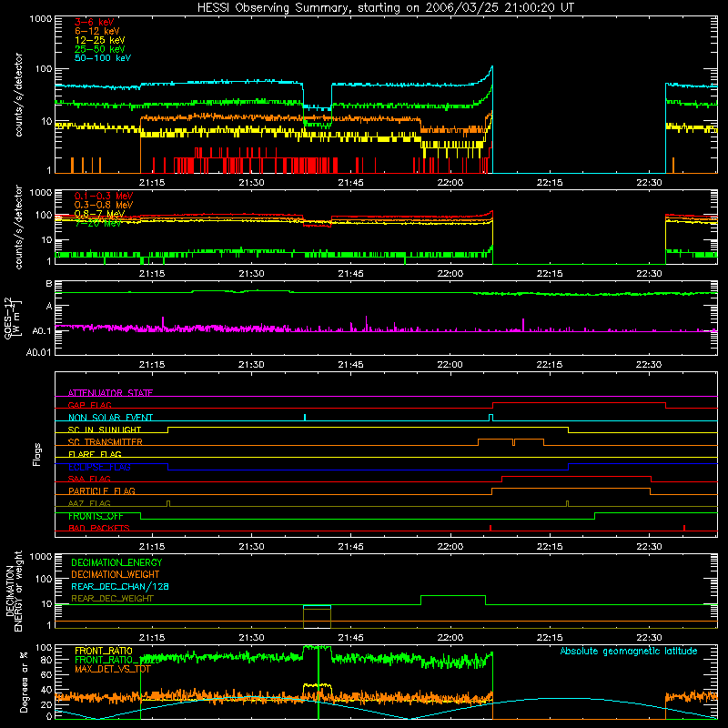Select the green 25-50 keV legend entry
This screenshot has width=728, height=728.
(100, 49)
